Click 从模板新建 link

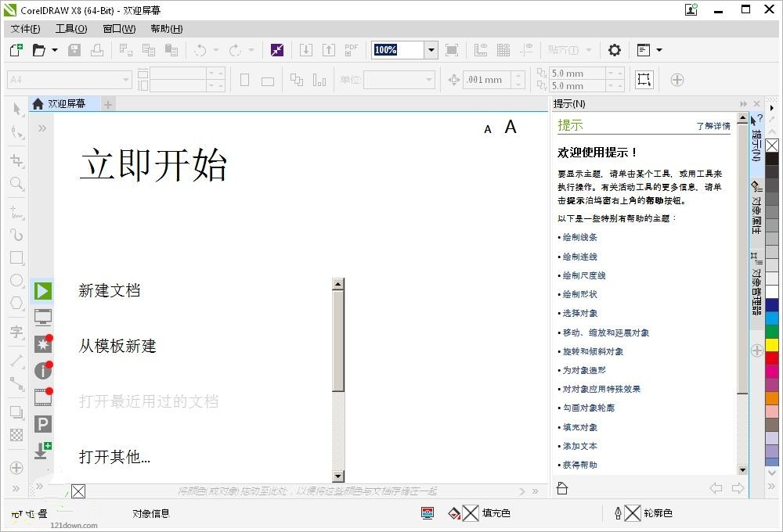coord(117,346)
